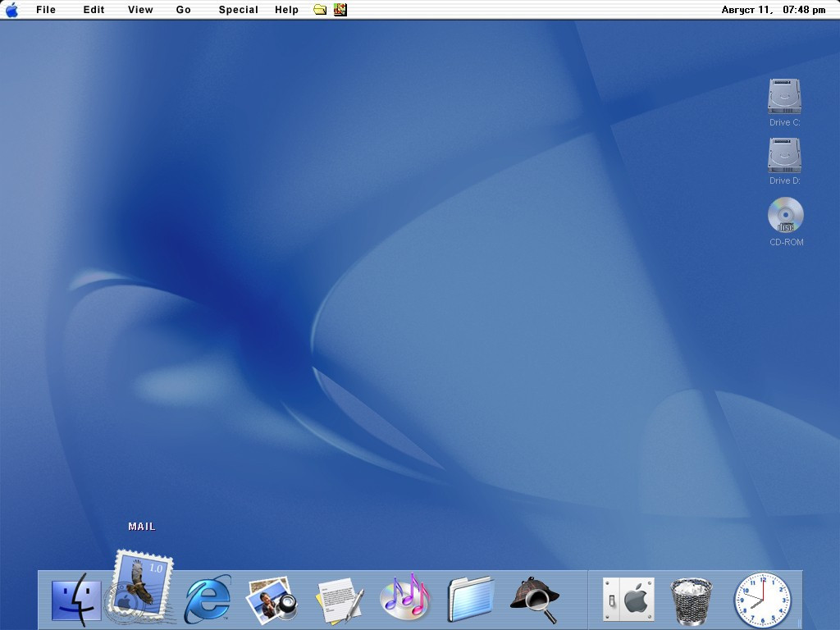Launch Sherlock search from the dock
840x630 pixels.
pyautogui.click(x=535, y=600)
